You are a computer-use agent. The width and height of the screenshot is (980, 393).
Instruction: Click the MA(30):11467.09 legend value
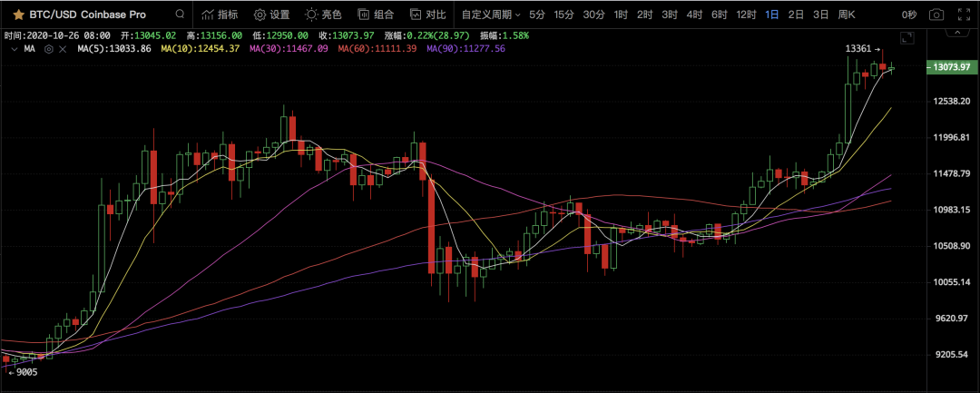pyautogui.click(x=289, y=48)
